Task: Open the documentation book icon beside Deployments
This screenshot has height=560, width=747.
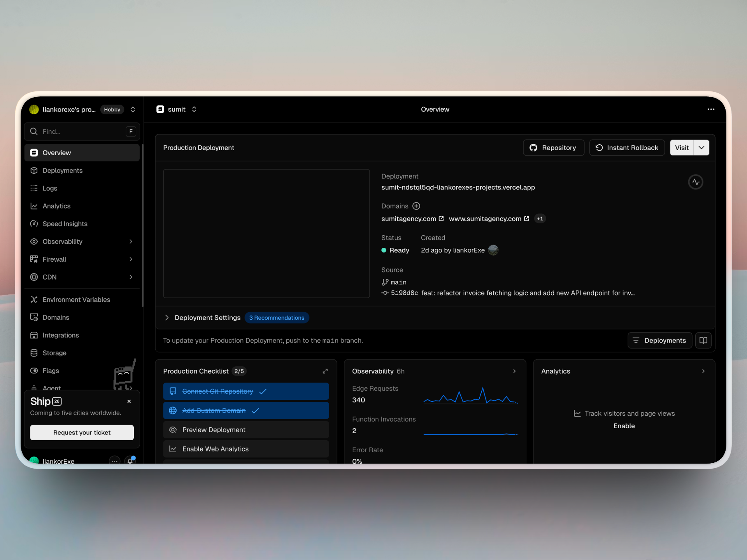Action: click(703, 340)
